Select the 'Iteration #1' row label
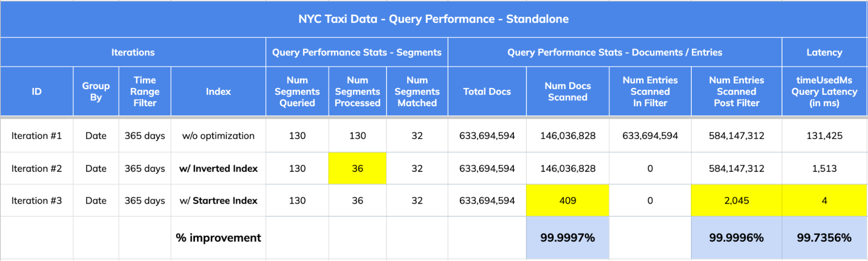The width and height of the screenshot is (868, 261). coord(36,136)
